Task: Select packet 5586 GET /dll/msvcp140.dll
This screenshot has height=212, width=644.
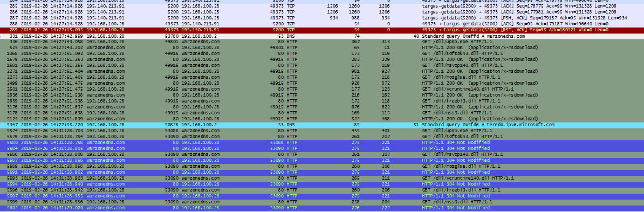Action: [x=322, y=154]
